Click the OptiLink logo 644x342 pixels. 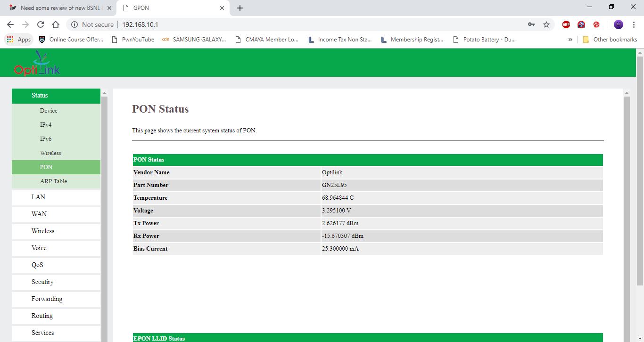(x=37, y=63)
